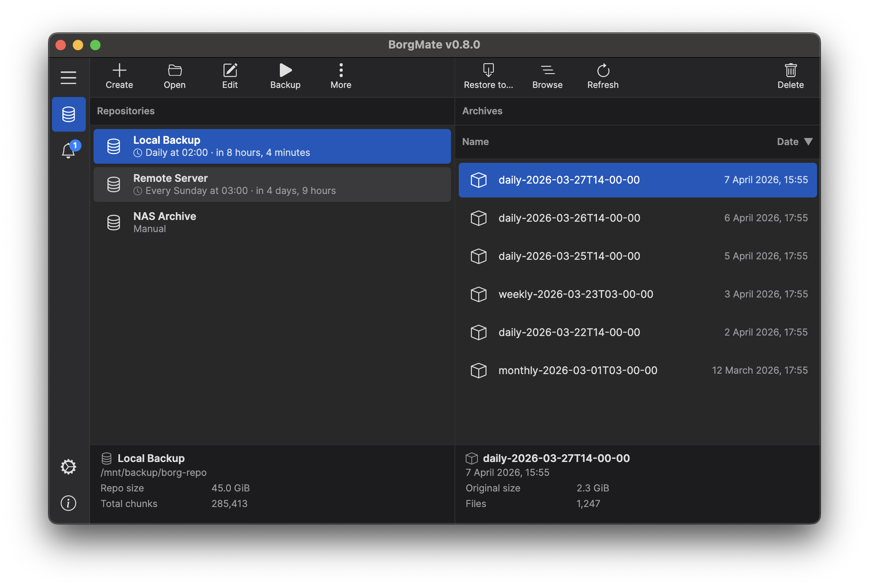Click the Create repository plus icon
Image resolution: width=869 pixels, height=588 pixels.
tap(119, 71)
